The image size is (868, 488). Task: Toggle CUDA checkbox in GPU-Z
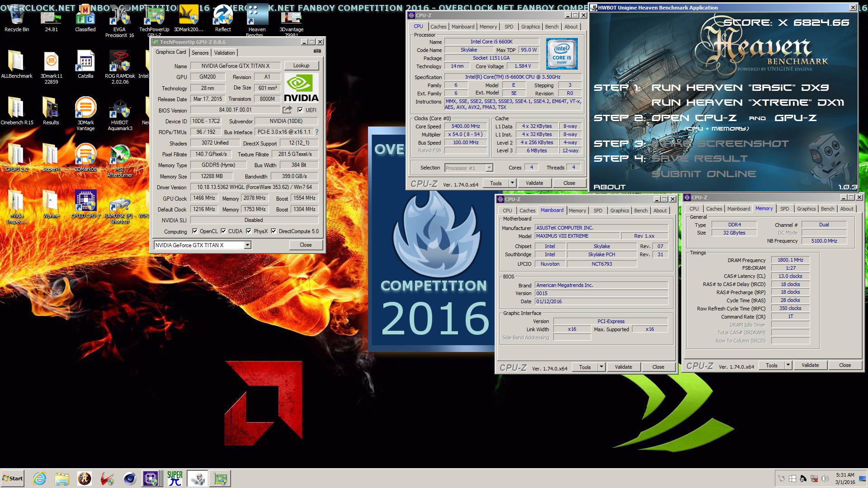(x=223, y=231)
